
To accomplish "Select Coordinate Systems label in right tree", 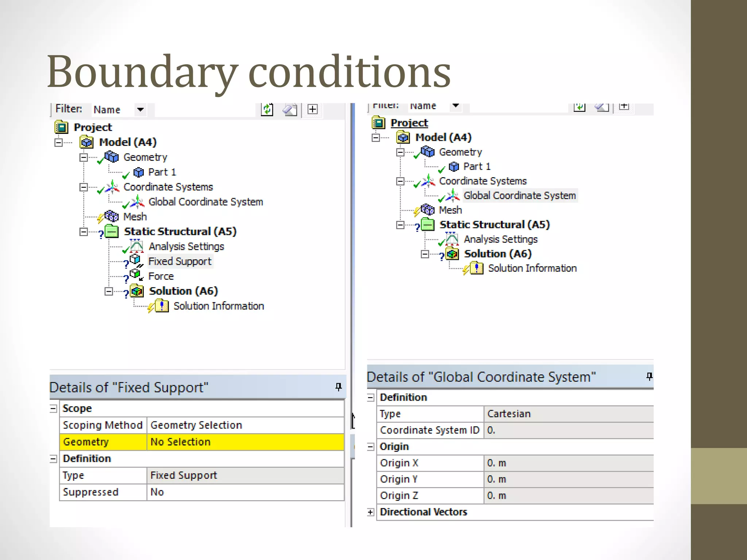I will pyautogui.click(x=483, y=181).
